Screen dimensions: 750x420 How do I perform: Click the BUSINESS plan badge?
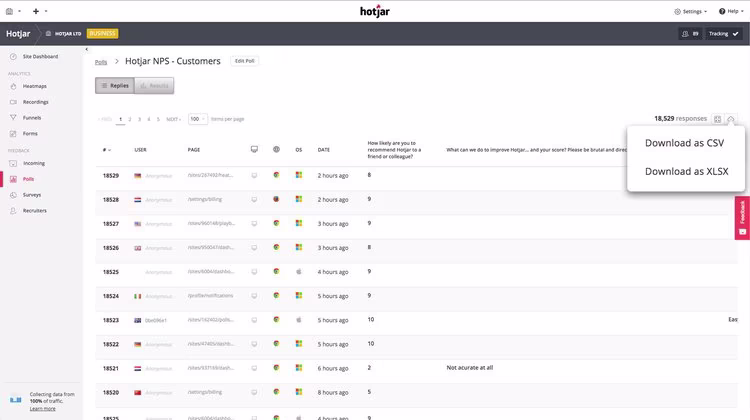tap(102, 33)
